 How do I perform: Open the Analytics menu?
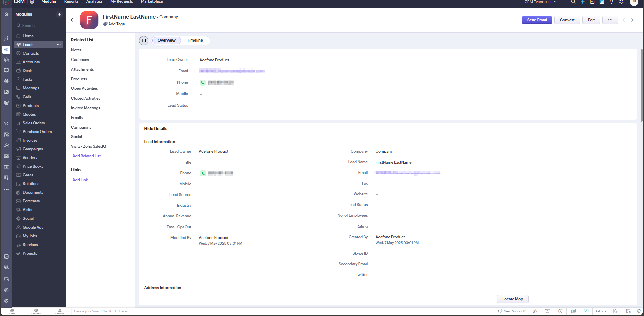[94, 2]
